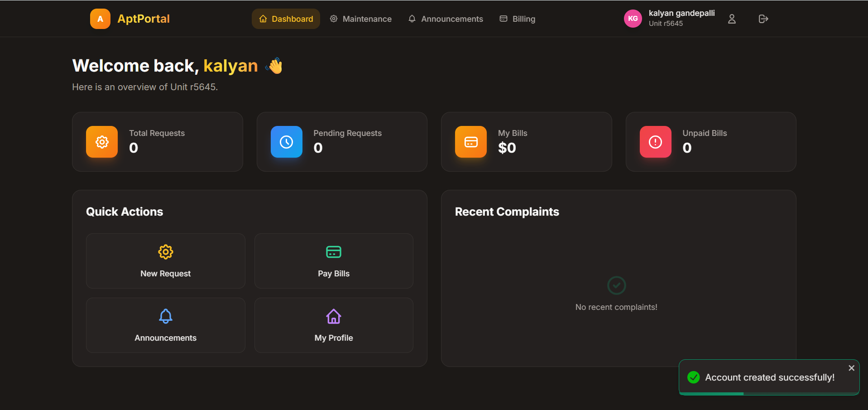Click the Total Requests gear icon
Image resolution: width=868 pixels, height=410 pixels.
click(102, 142)
